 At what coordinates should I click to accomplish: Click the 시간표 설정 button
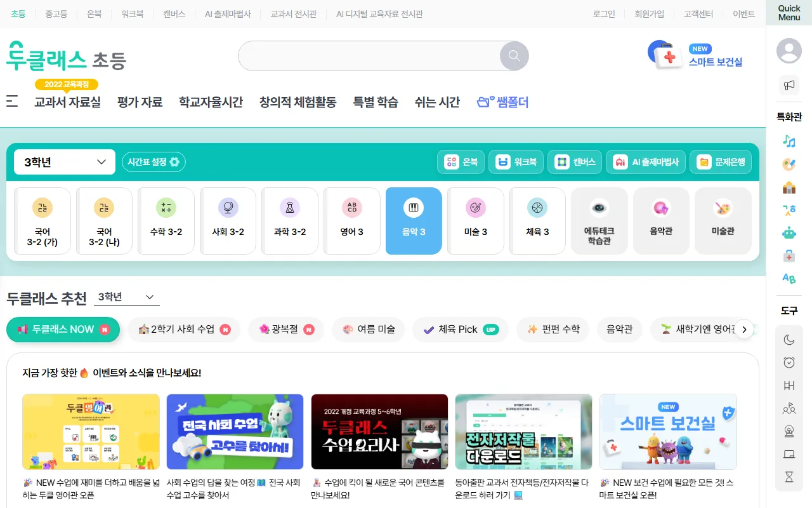click(154, 162)
